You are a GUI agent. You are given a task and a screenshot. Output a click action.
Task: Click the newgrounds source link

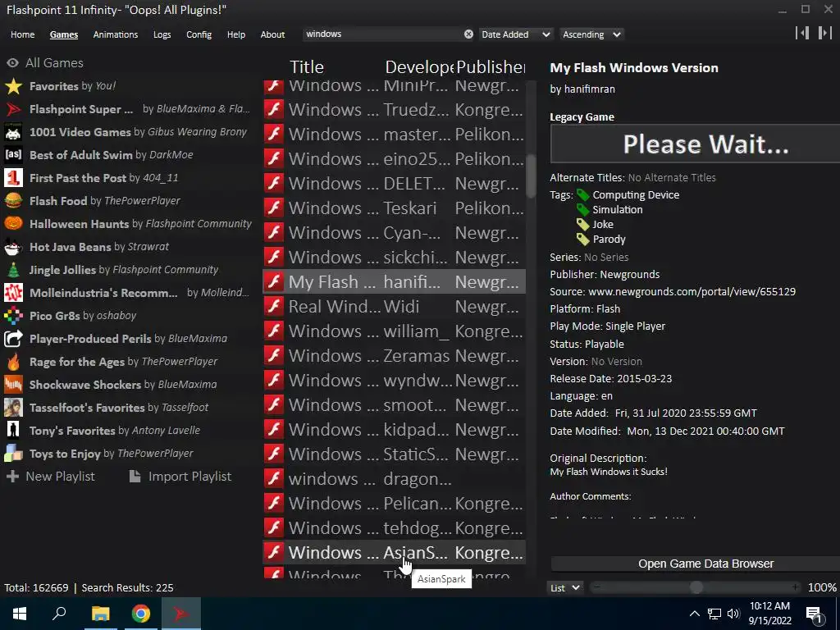click(692, 291)
